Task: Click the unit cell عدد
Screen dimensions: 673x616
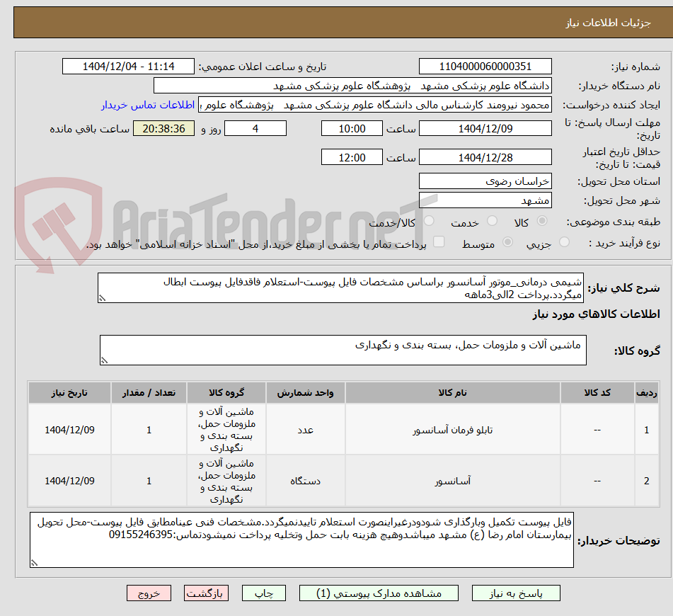Action: 305,430
